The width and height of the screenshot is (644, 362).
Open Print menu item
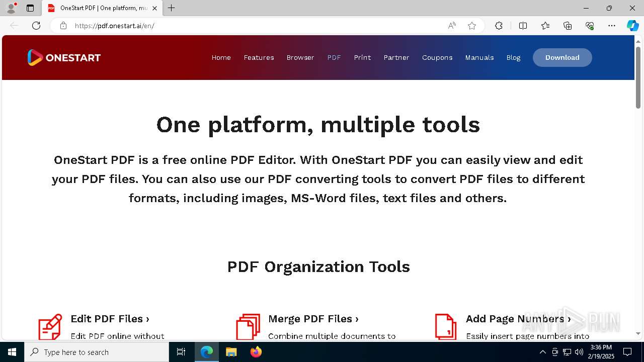click(x=362, y=57)
